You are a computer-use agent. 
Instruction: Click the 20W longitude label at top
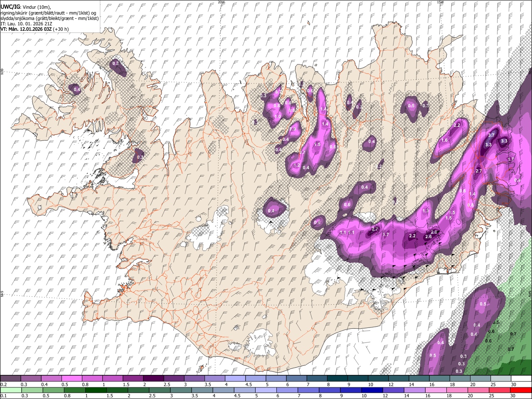221,2
